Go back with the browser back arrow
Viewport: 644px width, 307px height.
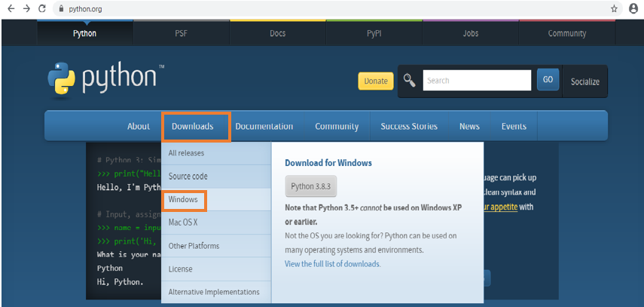(x=11, y=8)
